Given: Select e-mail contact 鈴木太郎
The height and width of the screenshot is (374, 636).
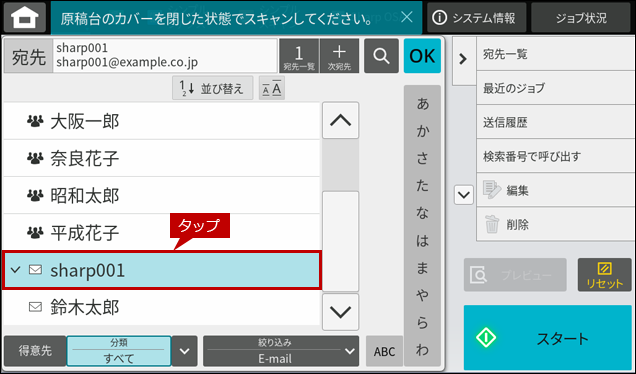Looking at the screenshot, I should click(161, 307).
